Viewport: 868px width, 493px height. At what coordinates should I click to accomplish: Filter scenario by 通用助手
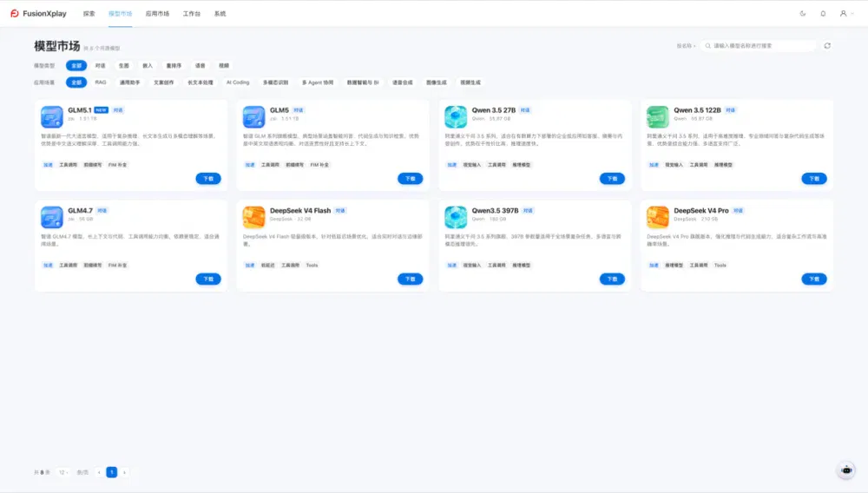[x=129, y=82]
